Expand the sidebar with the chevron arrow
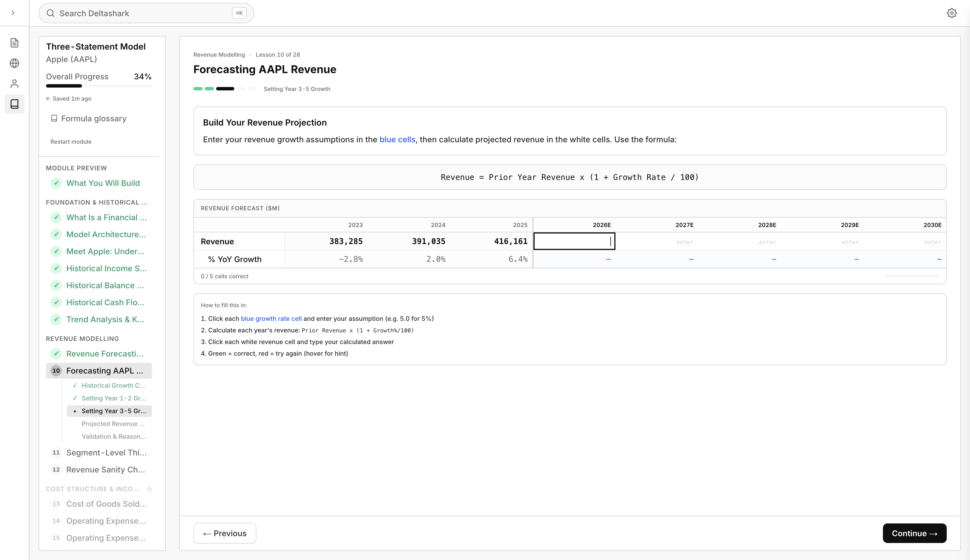970x560 pixels. point(13,13)
